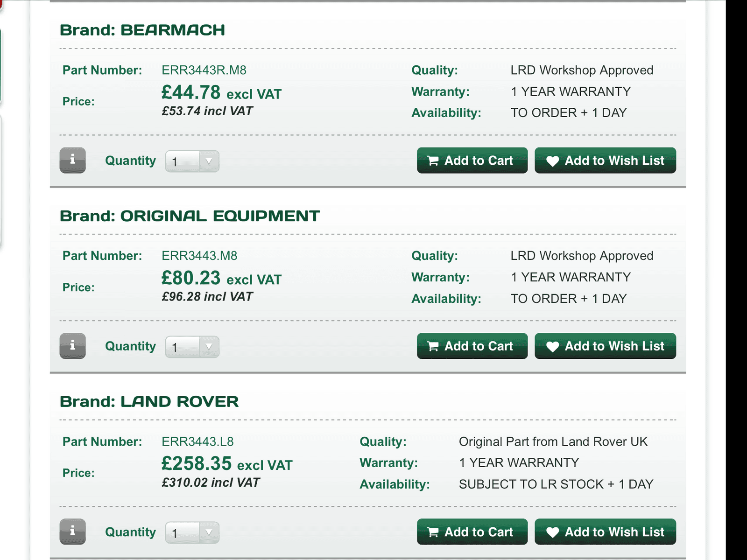This screenshot has width=747, height=560.
Task: Click Bearmach '1 YEAR WARRANTY' text
Action: pyautogui.click(x=571, y=91)
